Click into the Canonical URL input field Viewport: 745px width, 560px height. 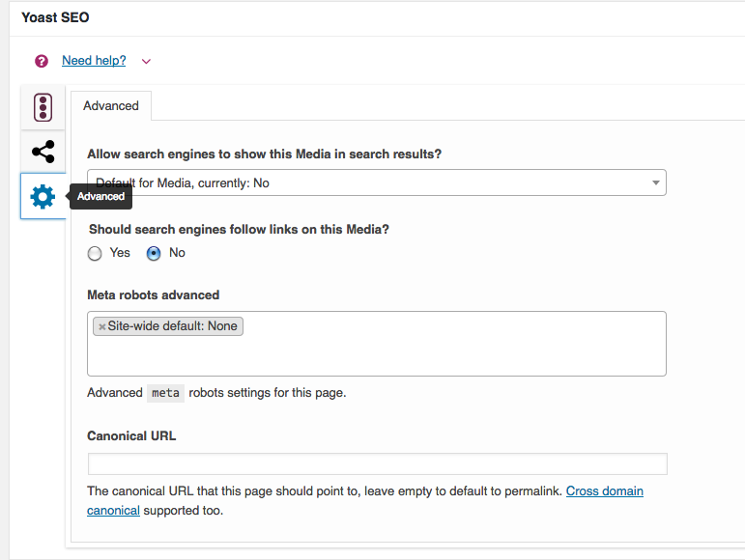pyautogui.click(x=377, y=464)
